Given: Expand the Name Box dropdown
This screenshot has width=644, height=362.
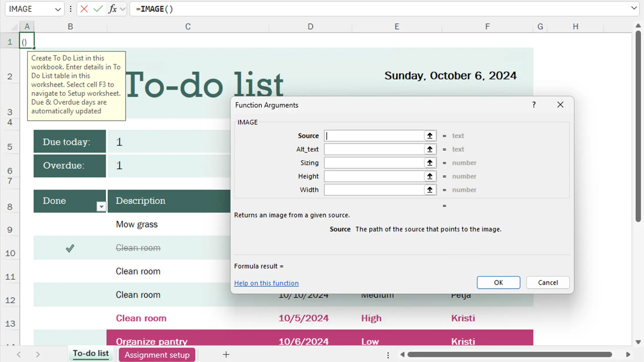Looking at the screenshot, I should tap(58, 9).
